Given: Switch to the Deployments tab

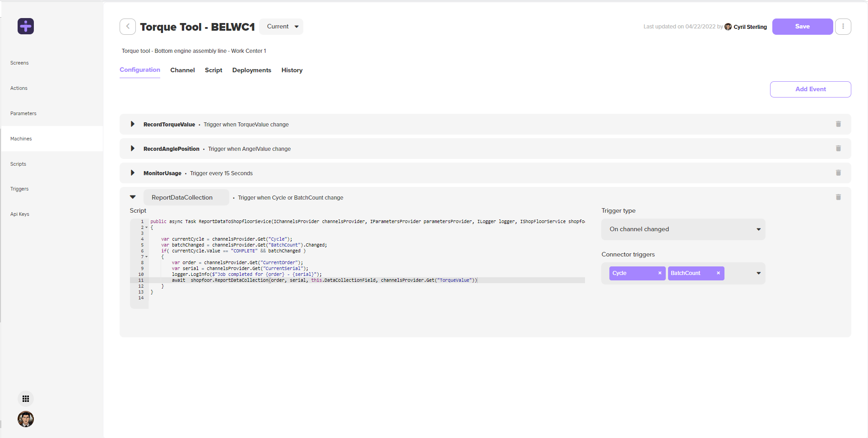Looking at the screenshot, I should pos(251,70).
